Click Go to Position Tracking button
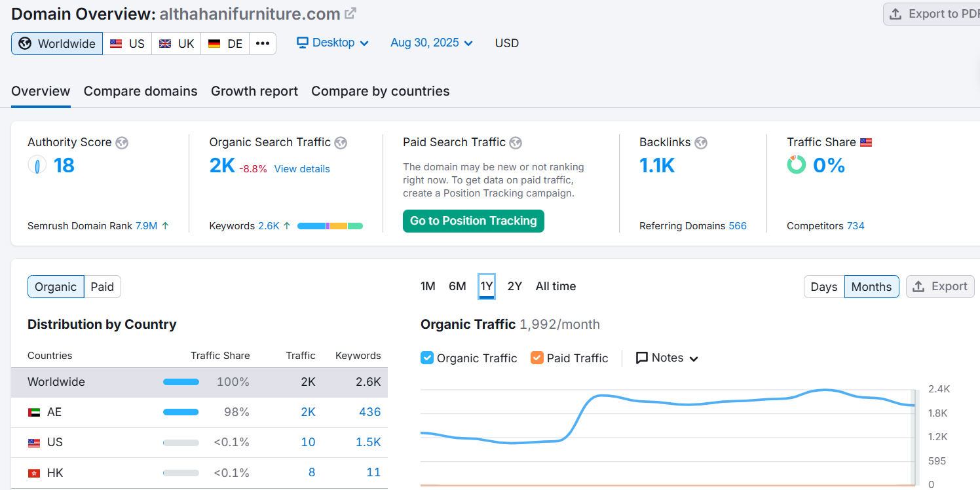This screenshot has width=980, height=490. coord(473,221)
